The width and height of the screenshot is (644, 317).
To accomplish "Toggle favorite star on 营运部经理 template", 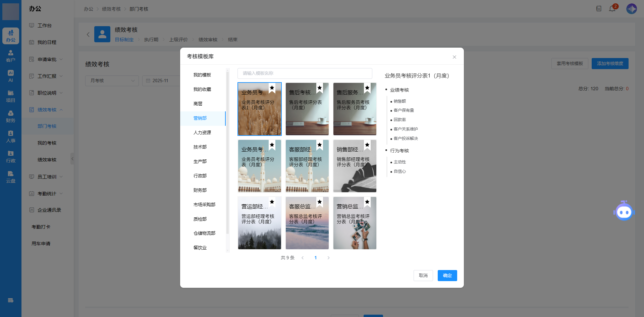I will pyautogui.click(x=272, y=202).
